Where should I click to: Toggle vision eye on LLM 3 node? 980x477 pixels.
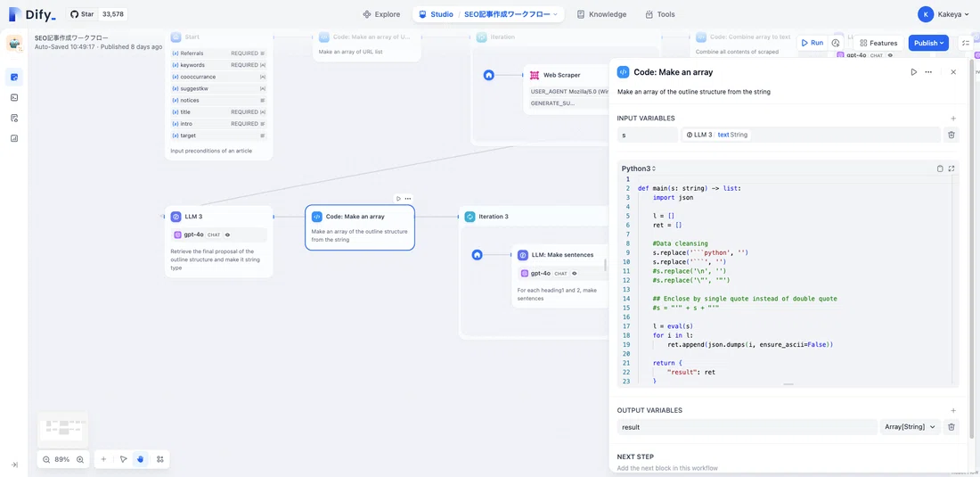[x=227, y=235]
